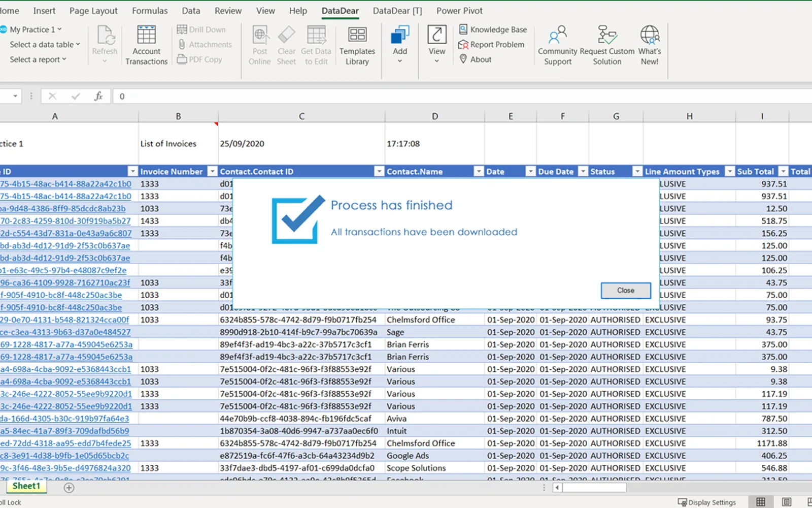Open Display Settings in status bar

pos(706,502)
